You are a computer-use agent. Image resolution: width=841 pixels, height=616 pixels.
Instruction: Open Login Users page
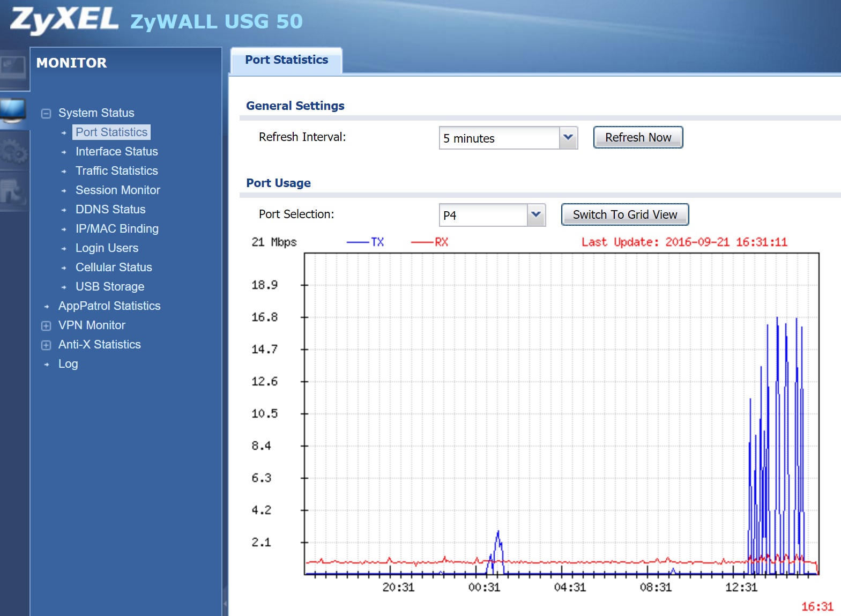point(107,248)
